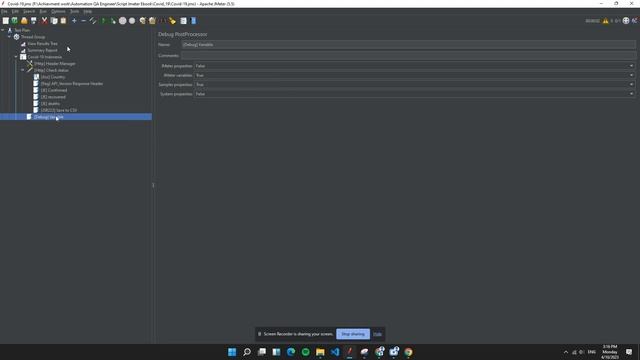Select [X] deaths extractor node
The height and width of the screenshot is (360, 640).
[x=50, y=104]
